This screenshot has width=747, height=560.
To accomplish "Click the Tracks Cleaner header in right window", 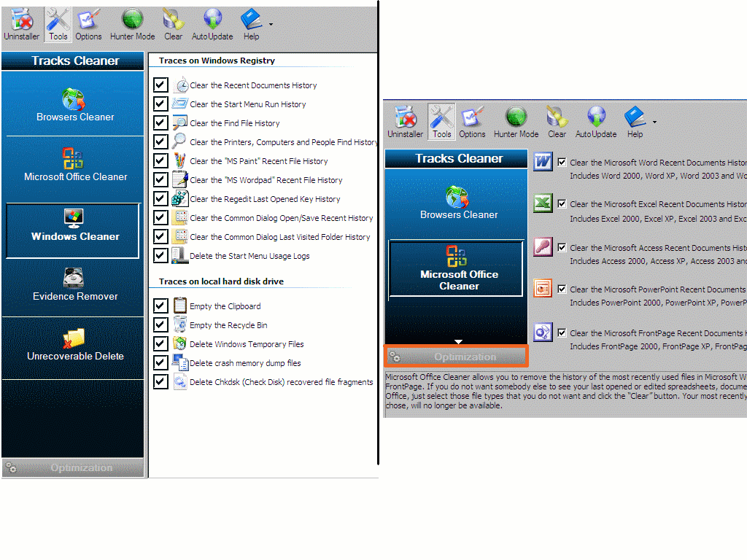I will 457,158.
